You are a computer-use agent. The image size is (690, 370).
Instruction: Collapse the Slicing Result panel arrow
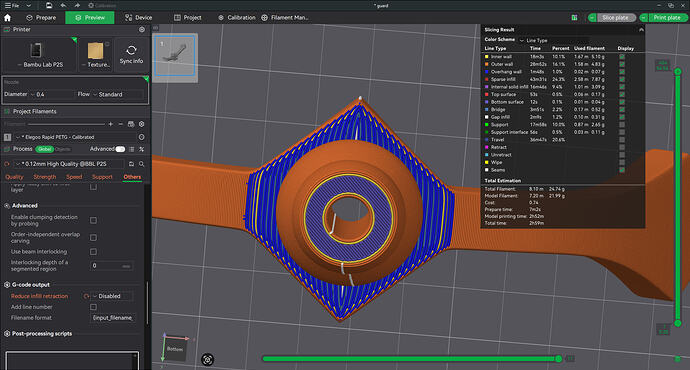(x=641, y=29)
